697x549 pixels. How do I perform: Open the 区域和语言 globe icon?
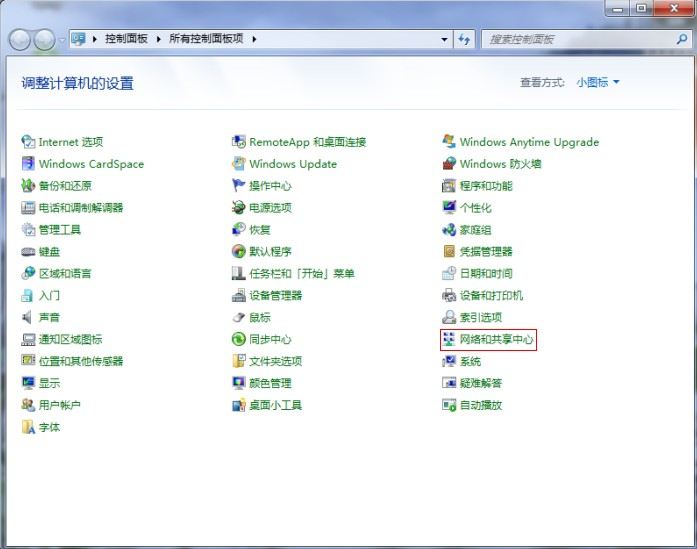28,273
